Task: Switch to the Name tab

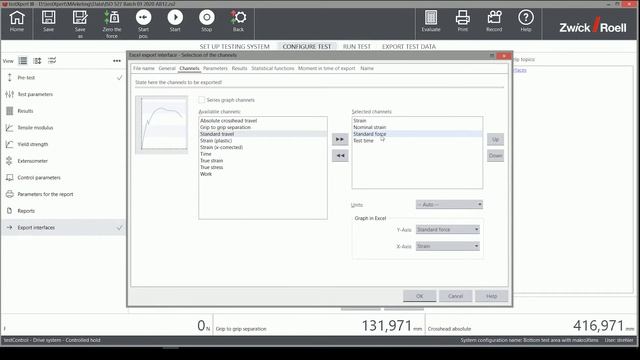Action: pyautogui.click(x=367, y=68)
